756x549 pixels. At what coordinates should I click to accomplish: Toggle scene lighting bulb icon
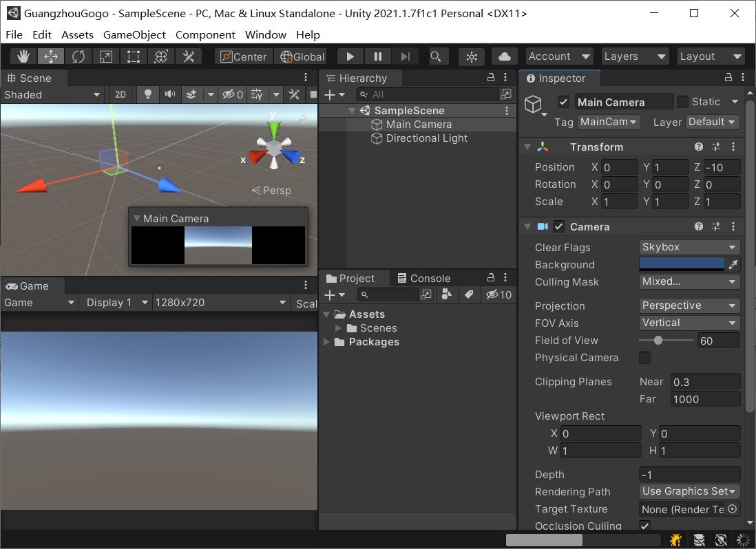(148, 94)
